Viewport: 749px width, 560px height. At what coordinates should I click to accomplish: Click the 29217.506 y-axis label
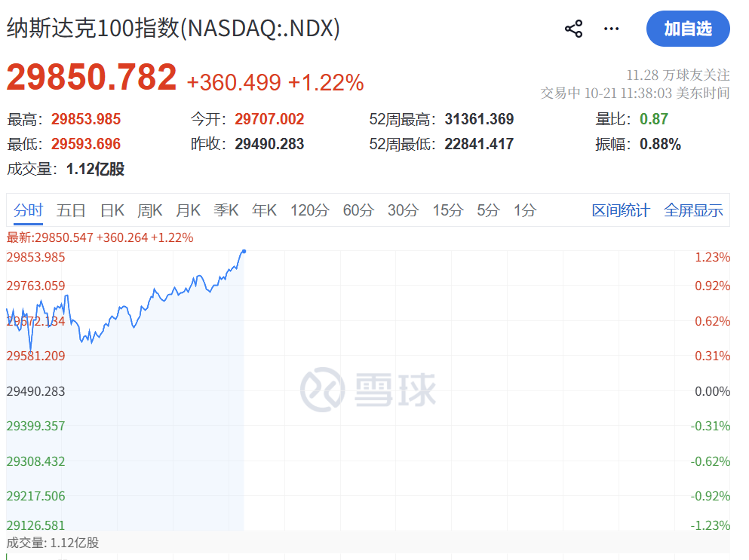pos(35,496)
